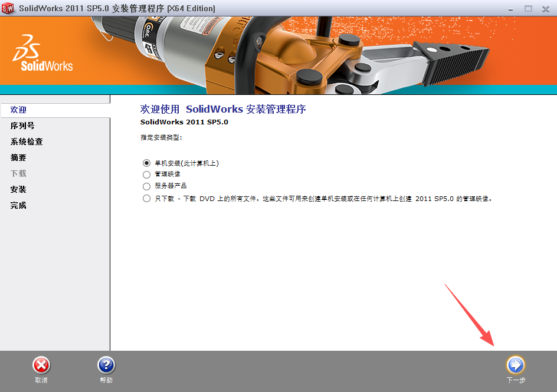Click the SolidWorks logo in the banner
The width and height of the screenshot is (557, 392).
tap(42, 54)
